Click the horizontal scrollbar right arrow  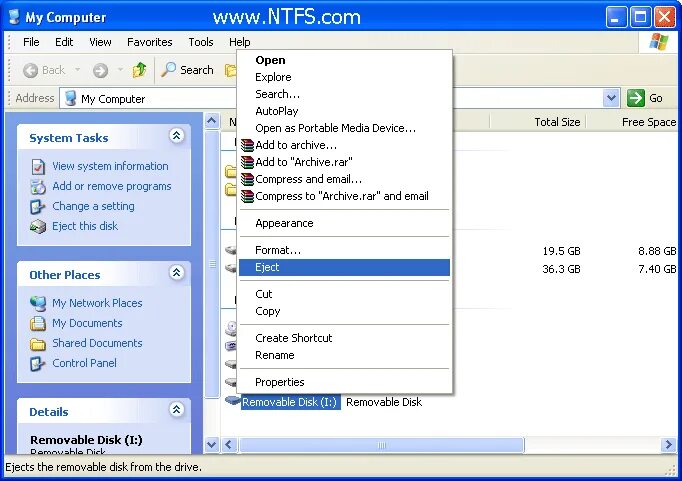coord(669,445)
